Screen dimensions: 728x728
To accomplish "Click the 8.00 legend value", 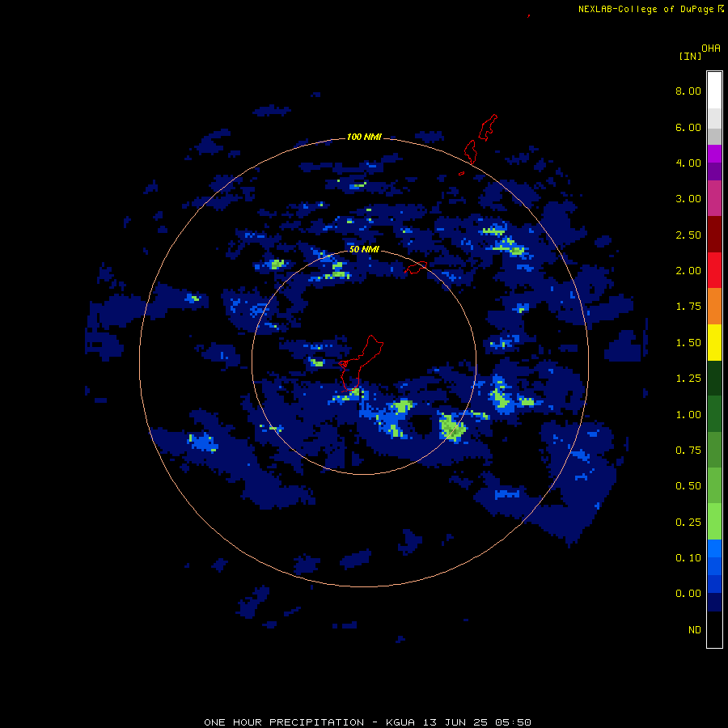I will click(x=688, y=91).
